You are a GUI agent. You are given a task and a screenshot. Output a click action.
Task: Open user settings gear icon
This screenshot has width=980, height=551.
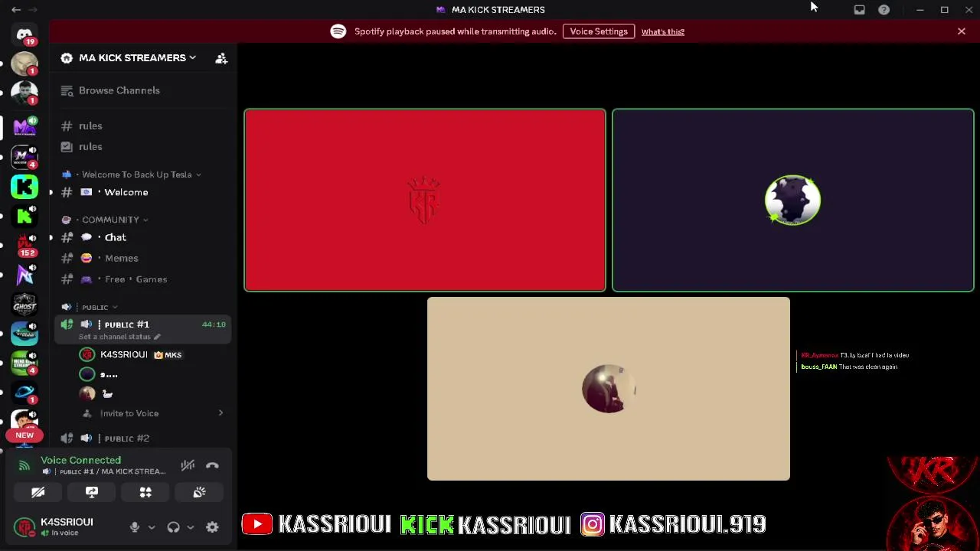(212, 527)
